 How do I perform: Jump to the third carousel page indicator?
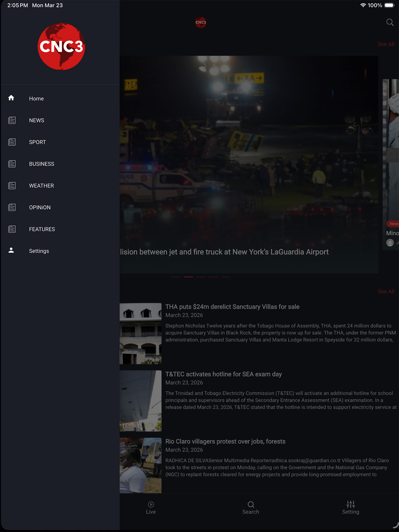click(x=201, y=277)
